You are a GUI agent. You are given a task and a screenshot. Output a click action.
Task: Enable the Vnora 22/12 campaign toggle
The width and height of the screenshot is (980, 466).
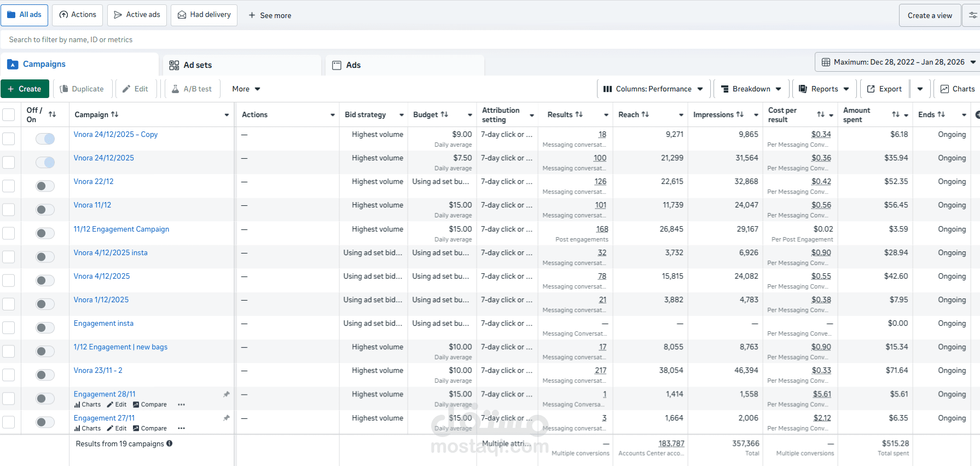(45, 186)
